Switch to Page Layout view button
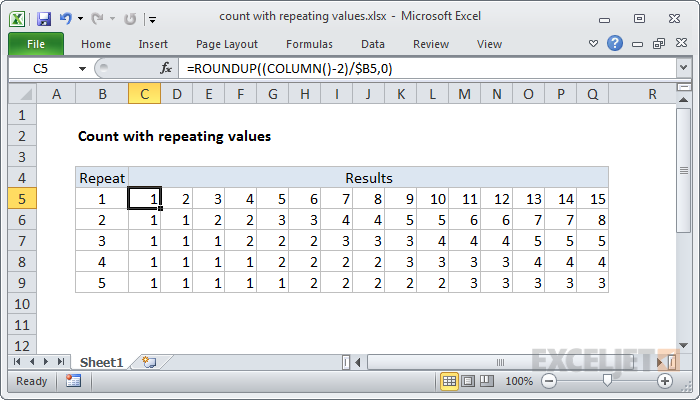This screenshot has width=700, height=400. tap(468, 381)
